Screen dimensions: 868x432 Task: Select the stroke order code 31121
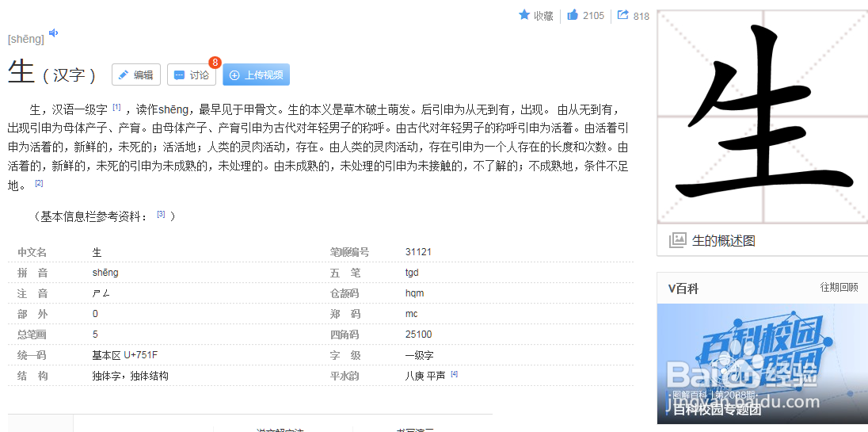418,252
